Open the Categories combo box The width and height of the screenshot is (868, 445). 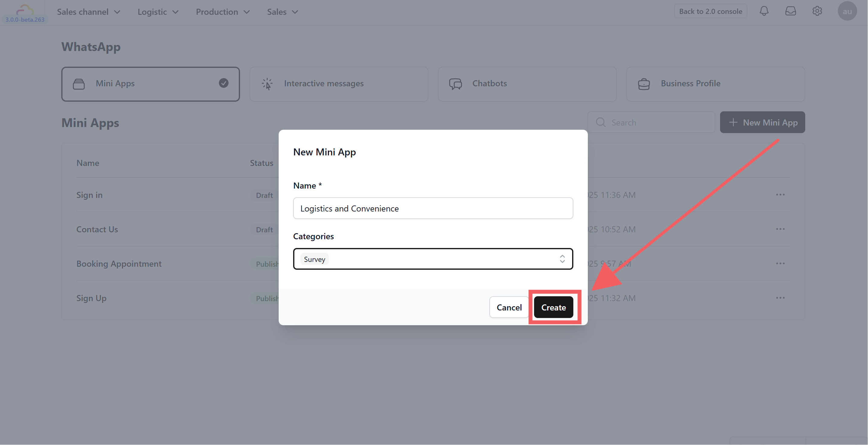[433, 259]
